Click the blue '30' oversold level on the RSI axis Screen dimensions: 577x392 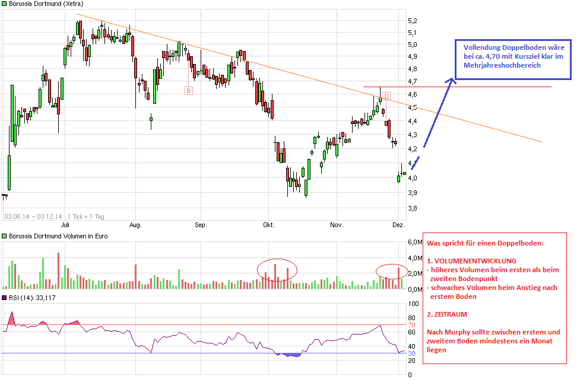(x=411, y=353)
